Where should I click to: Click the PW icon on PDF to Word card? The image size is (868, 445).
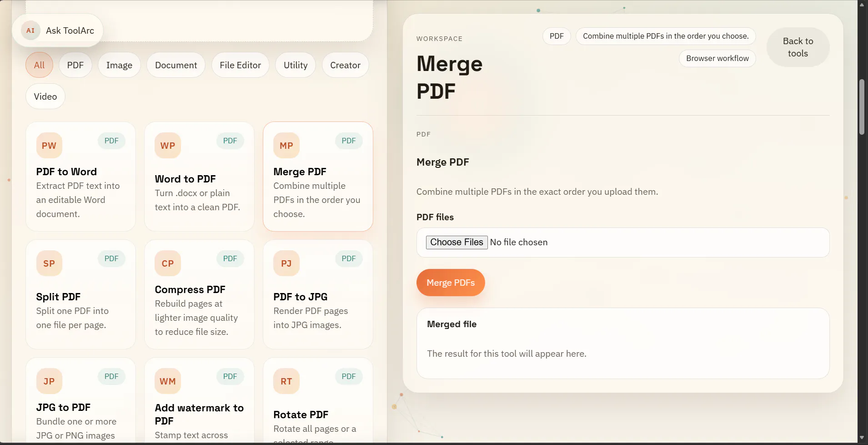(49, 146)
